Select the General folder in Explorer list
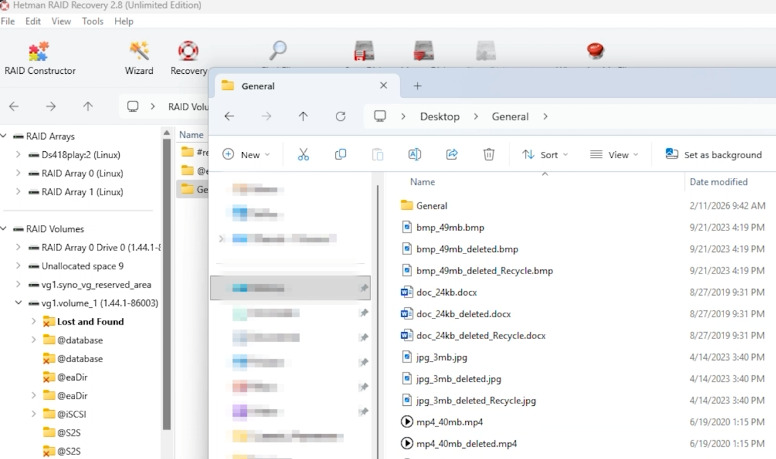The height and width of the screenshot is (459, 776). tap(432, 205)
